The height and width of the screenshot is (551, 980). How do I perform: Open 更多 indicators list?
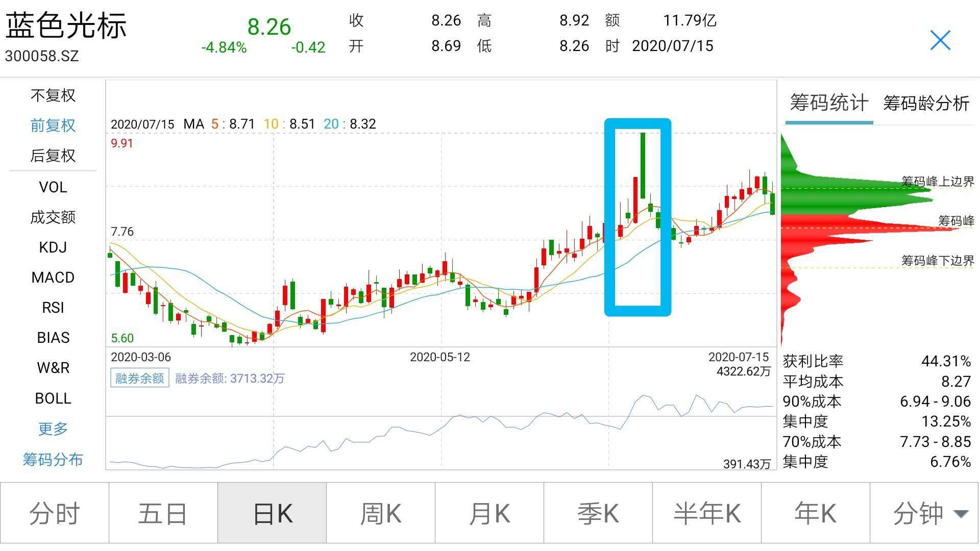[x=53, y=429]
